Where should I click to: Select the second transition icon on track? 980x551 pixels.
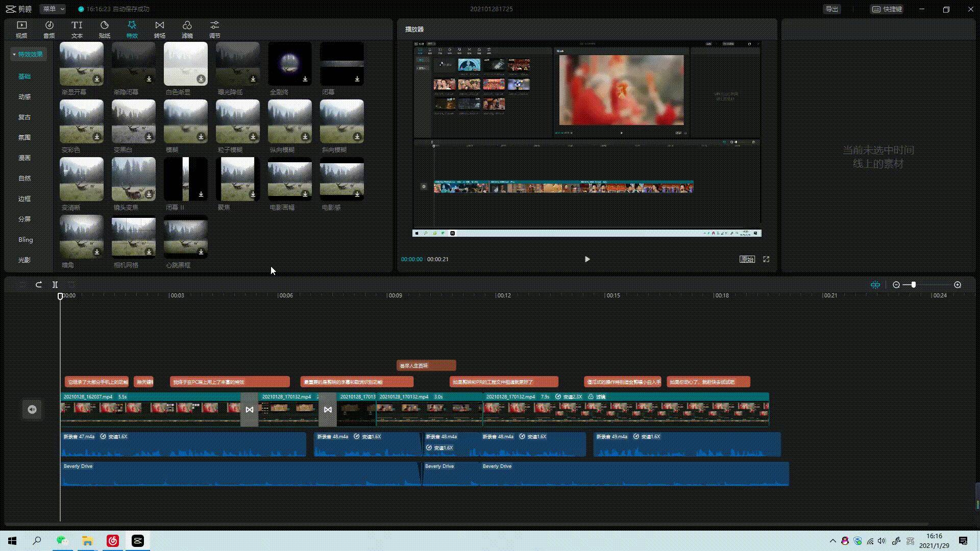tap(328, 410)
